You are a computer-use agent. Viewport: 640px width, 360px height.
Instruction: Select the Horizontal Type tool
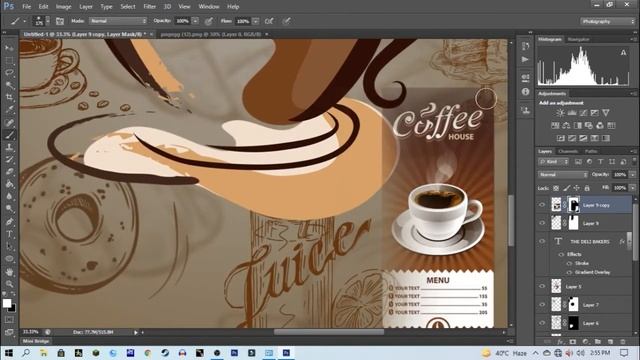point(9,234)
